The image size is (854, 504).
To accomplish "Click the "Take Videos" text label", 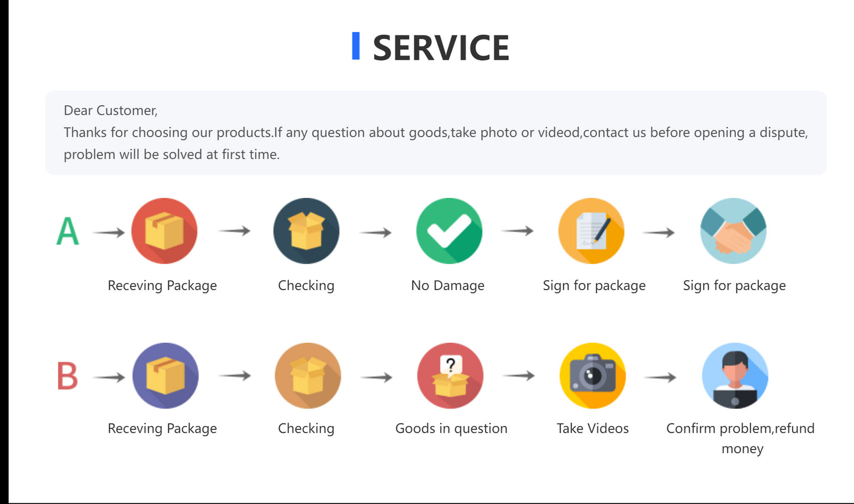I will (592, 429).
